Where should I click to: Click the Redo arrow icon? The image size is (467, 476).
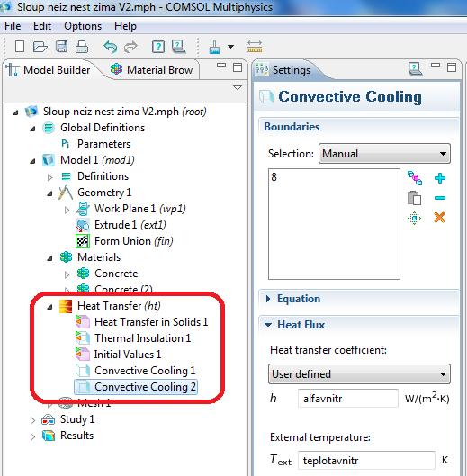130,47
